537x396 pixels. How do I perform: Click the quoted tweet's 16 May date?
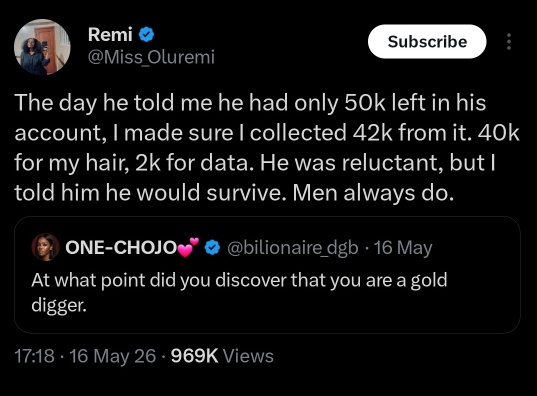pyautogui.click(x=403, y=248)
